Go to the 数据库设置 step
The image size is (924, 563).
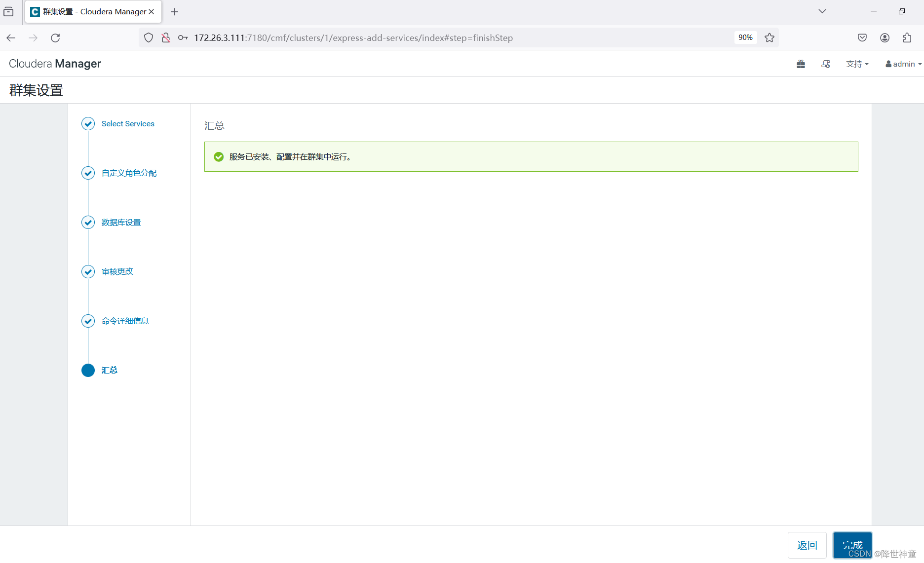click(121, 223)
